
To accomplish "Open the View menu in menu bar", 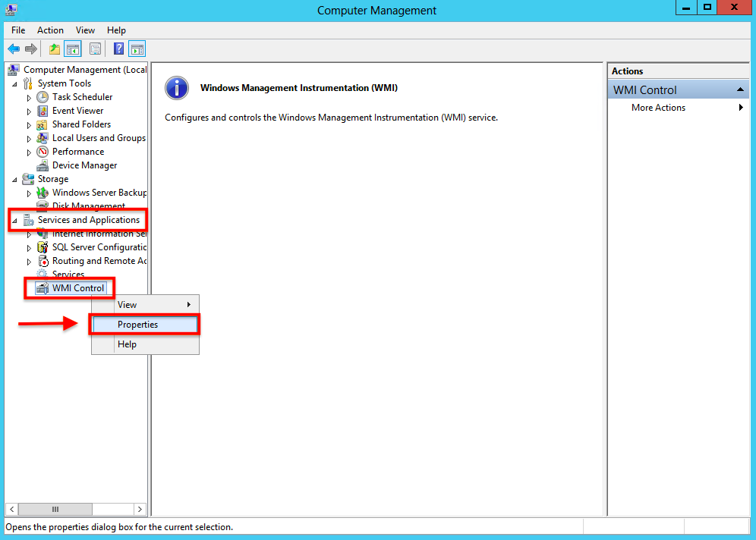I will [x=85, y=30].
